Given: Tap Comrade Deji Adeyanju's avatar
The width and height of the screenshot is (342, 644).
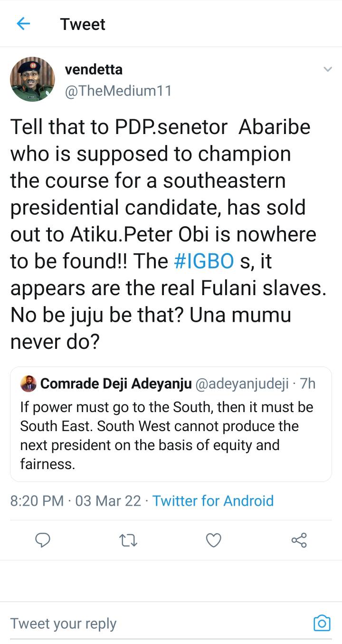Looking at the screenshot, I should (28, 384).
